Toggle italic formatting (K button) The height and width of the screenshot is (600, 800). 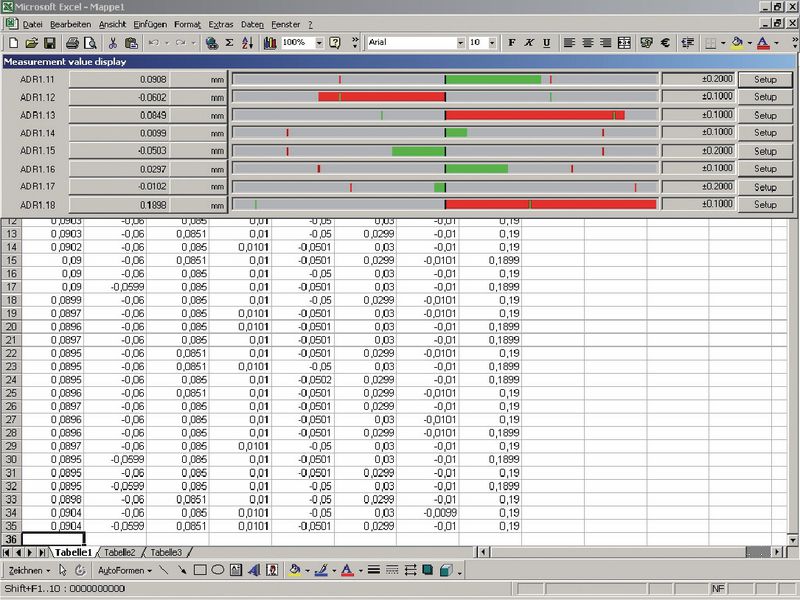point(529,43)
